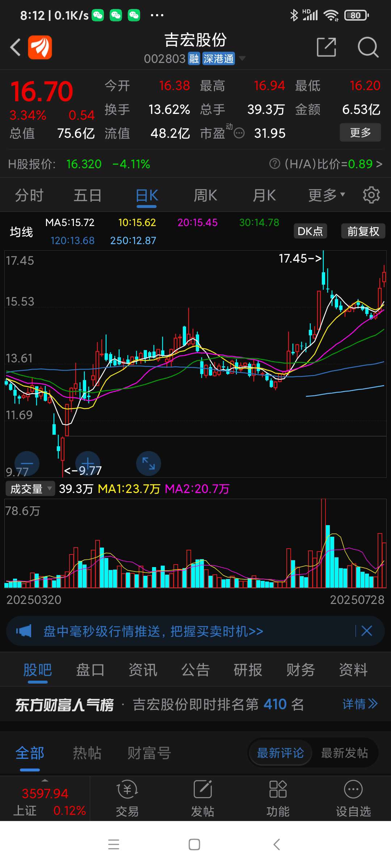Tap the 融 margin tag badge

(194, 59)
